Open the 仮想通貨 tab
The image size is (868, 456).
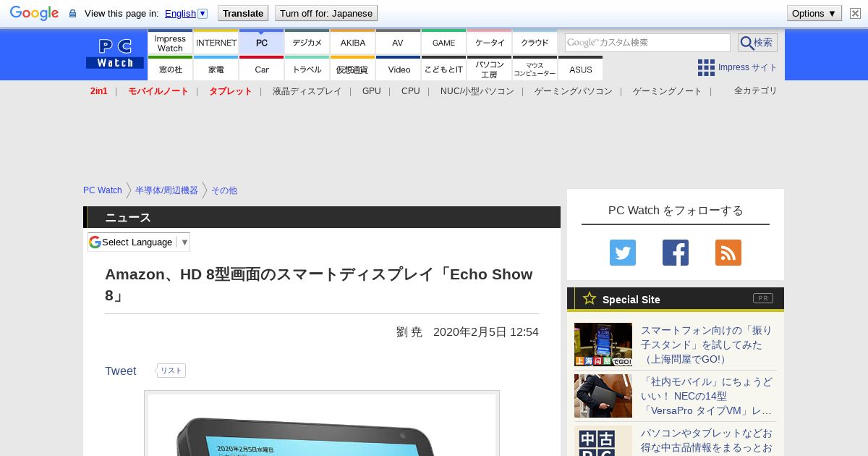pos(353,69)
